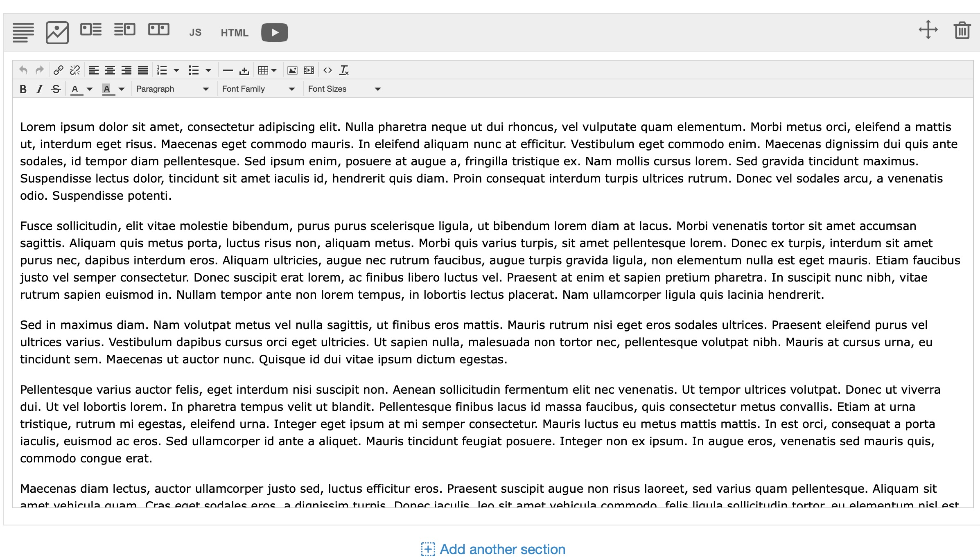
Task: Open source code view
Action: click(x=327, y=70)
